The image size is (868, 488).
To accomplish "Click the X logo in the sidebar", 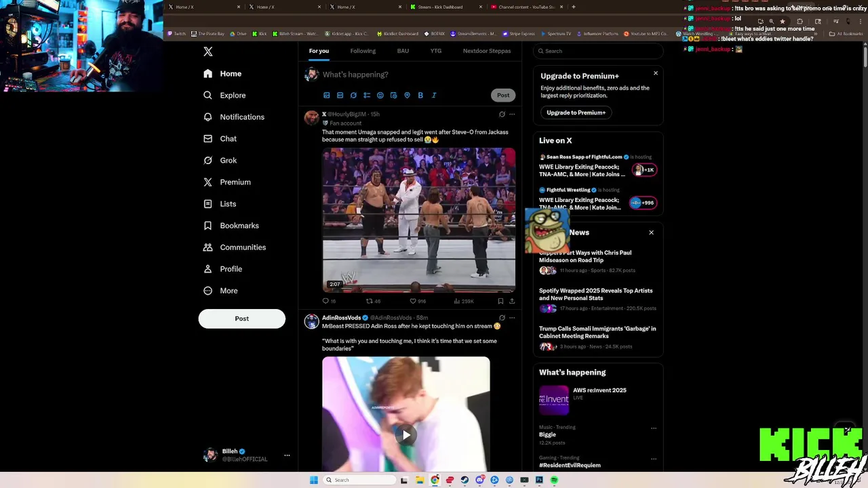I will click(x=208, y=52).
